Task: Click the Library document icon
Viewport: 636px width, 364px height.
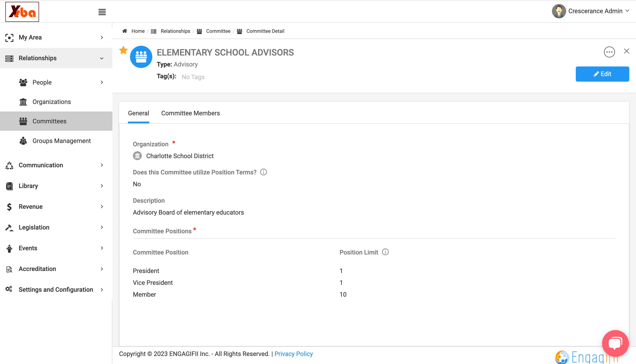Action: tap(9, 186)
